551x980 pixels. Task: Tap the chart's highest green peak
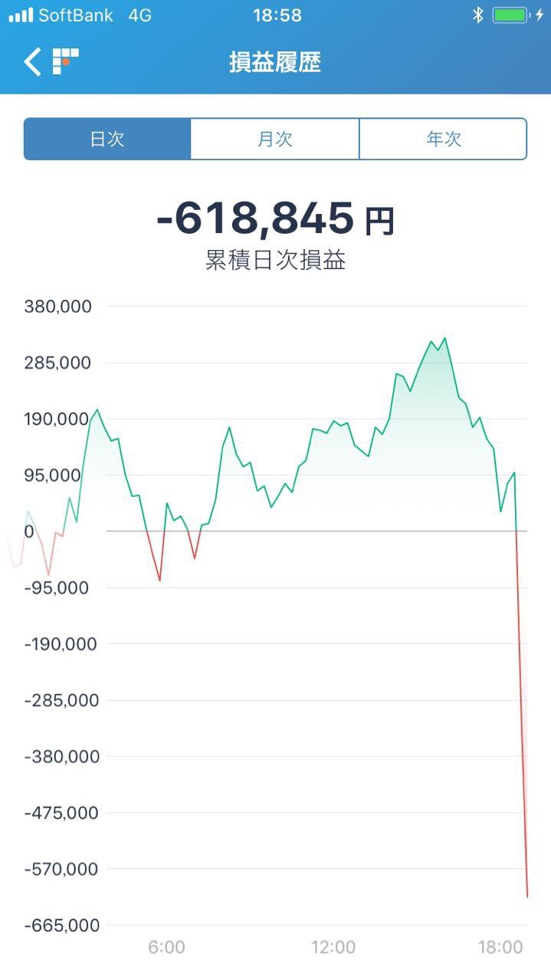444,338
